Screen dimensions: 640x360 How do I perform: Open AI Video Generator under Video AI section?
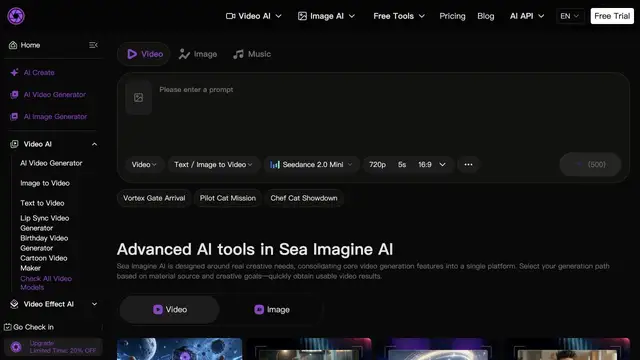[x=51, y=163]
